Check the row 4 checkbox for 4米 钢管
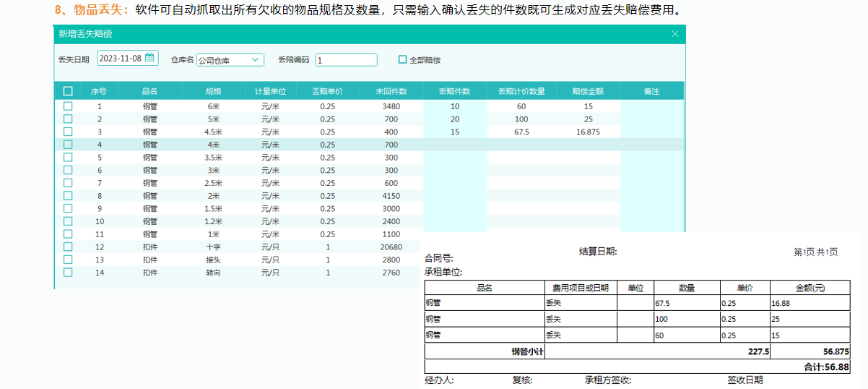This screenshot has width=868, height=389. click(68, 144)
